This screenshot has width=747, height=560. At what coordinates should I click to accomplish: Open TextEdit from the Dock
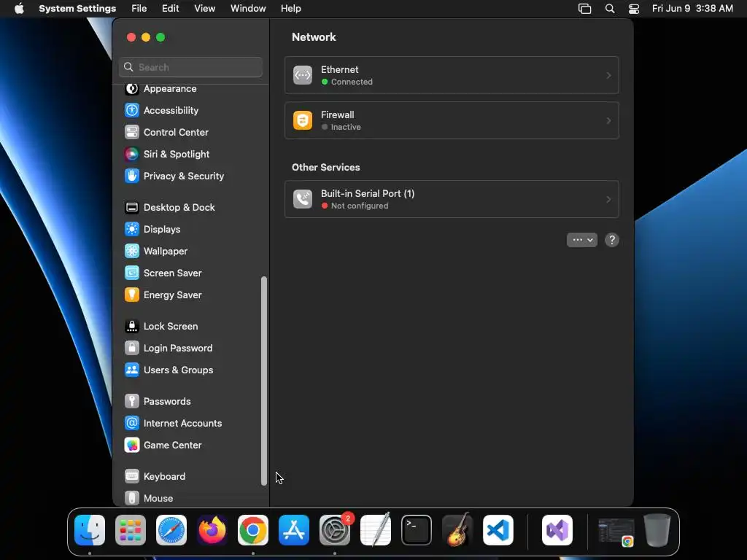click(376, 530)
